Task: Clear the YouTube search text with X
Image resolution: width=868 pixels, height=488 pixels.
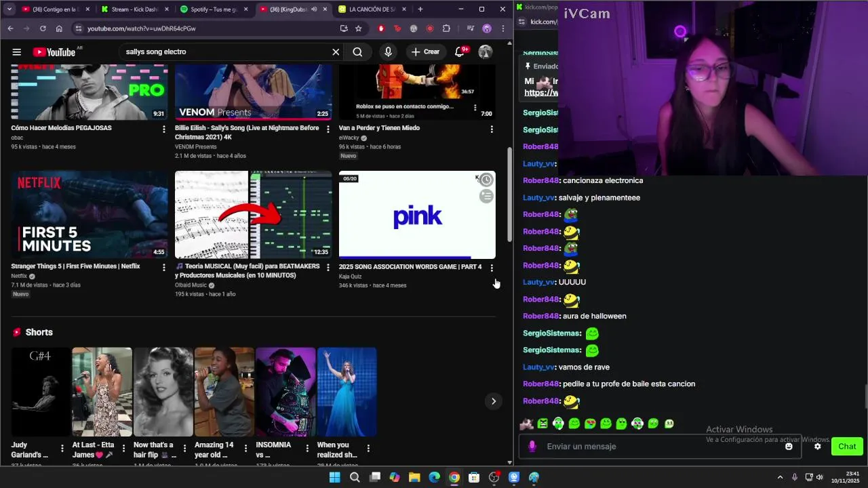Action: (336, 52)
